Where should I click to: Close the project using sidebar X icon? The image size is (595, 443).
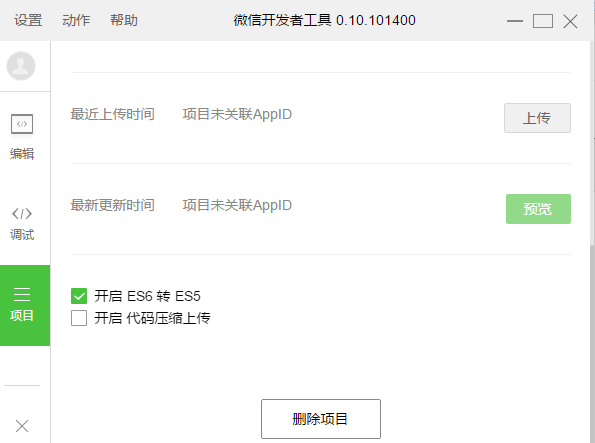pyautogui.click(x=22, y=426)
